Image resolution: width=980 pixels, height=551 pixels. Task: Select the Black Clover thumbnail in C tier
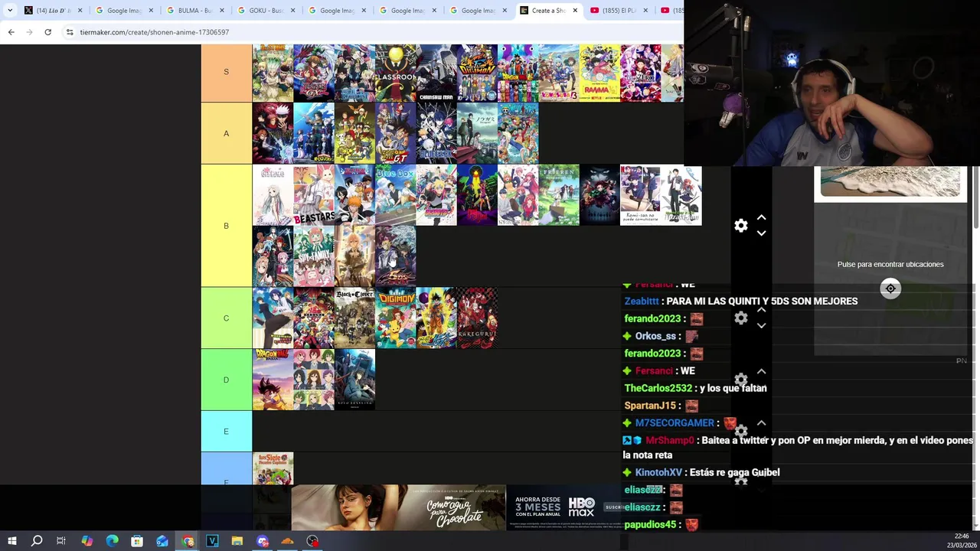354,318
